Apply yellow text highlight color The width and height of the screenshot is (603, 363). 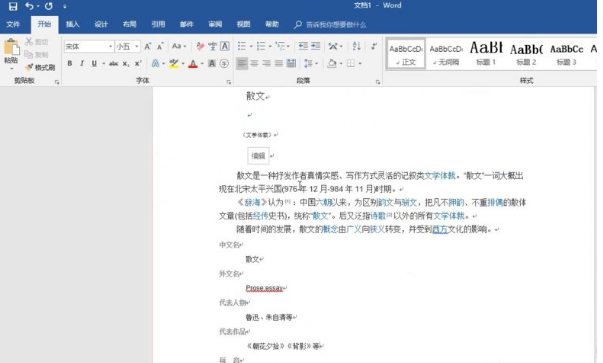[174, 63]
